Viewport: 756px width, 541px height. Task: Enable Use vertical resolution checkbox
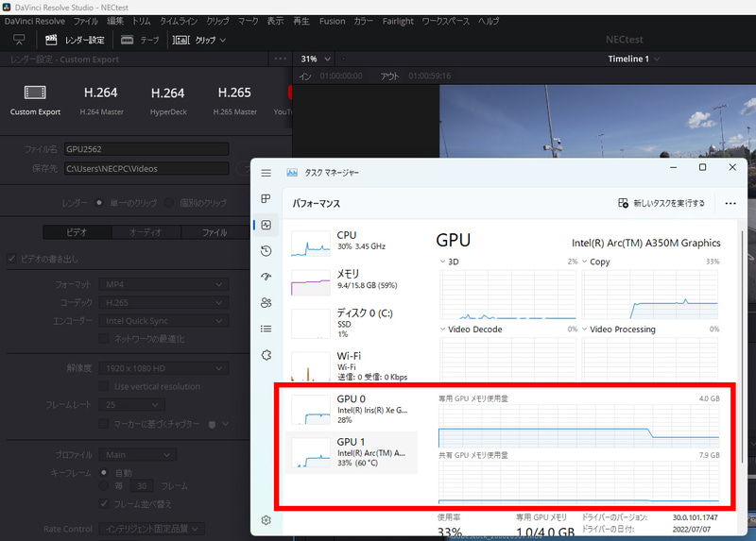pos(104,386)
